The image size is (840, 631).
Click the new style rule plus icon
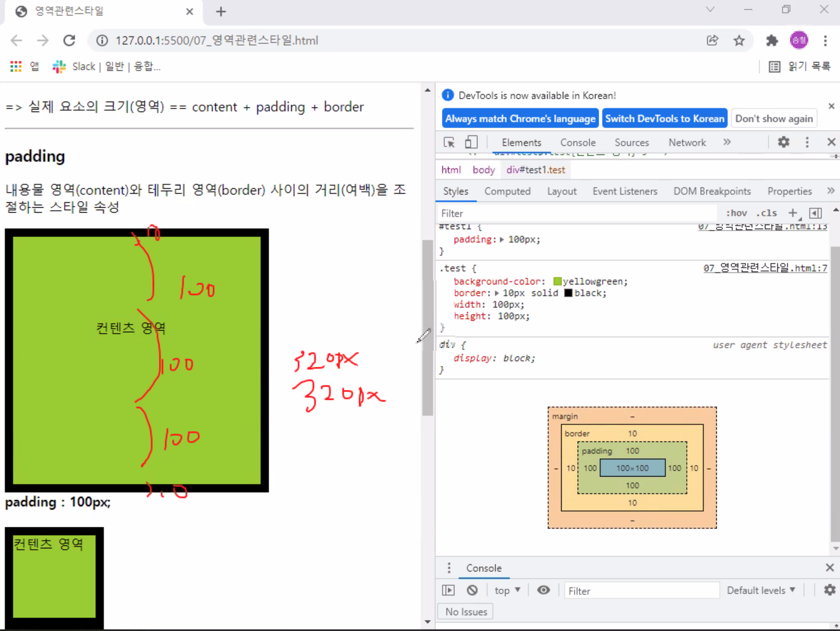pos(792,213)
